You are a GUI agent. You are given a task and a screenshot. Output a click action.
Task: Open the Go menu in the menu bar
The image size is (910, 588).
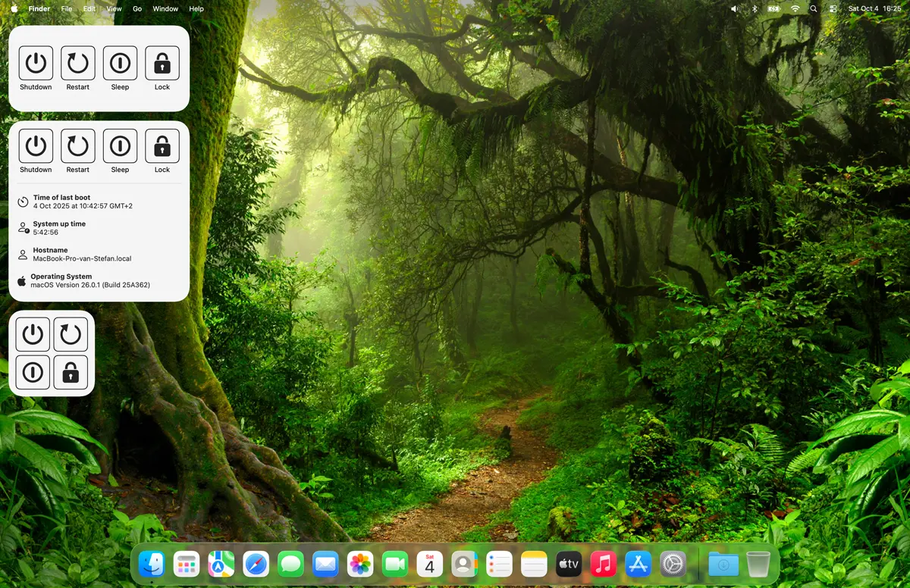tap(137, 9)
